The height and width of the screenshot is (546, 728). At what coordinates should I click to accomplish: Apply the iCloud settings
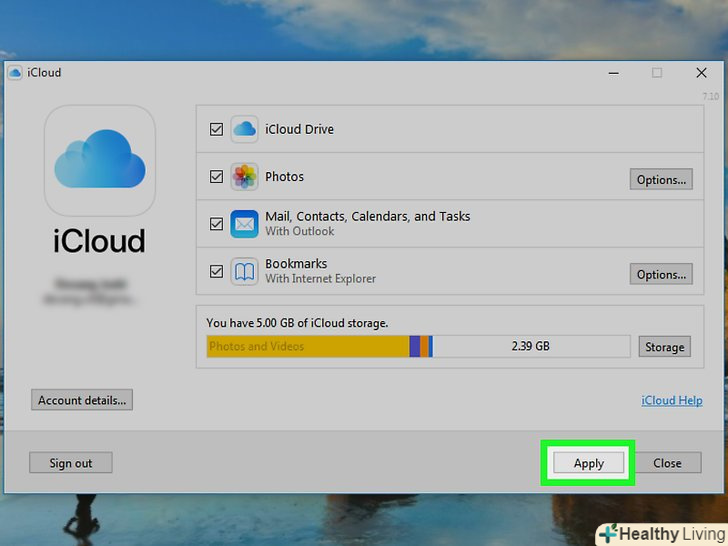click(588, 463)
